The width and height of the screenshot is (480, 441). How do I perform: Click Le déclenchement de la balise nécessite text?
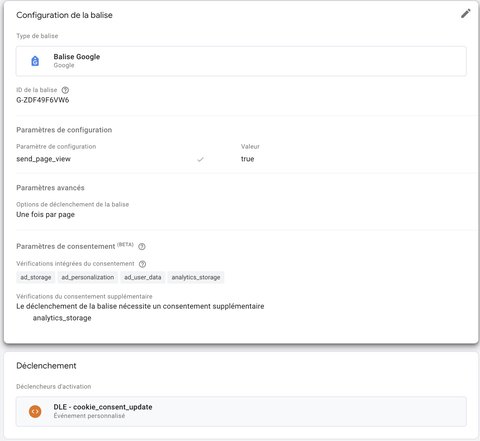tap(140, 306)
